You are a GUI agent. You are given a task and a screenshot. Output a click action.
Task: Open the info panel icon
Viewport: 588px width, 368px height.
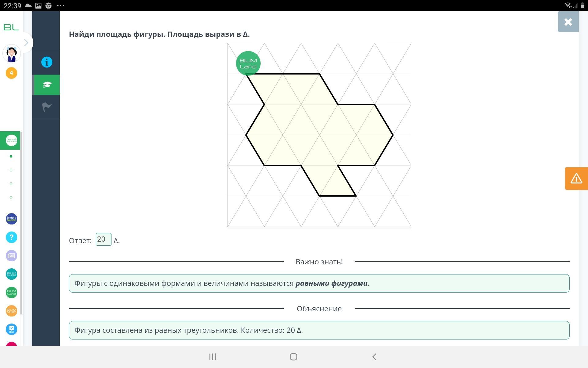(x=47, y=62)
